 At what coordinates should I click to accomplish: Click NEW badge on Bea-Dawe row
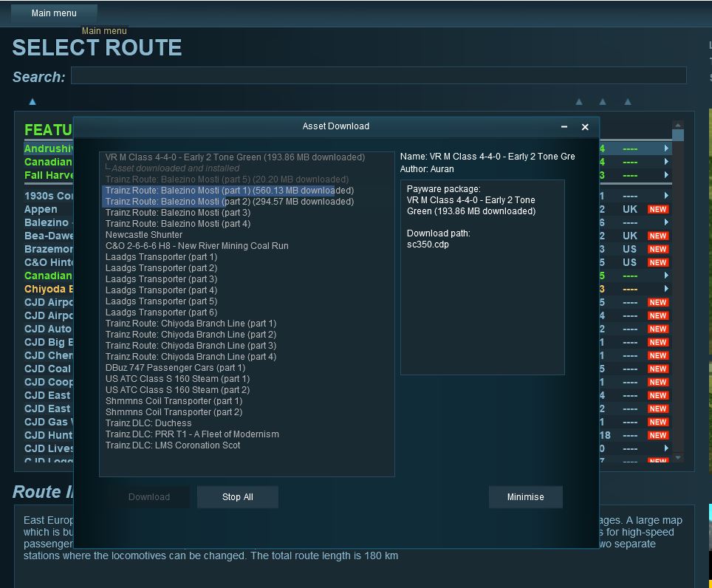[x=657, y=236]
